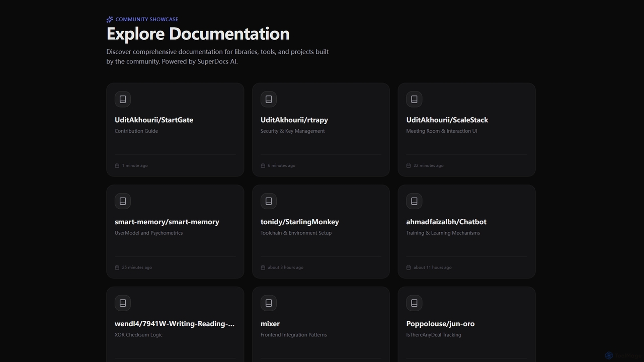This screenshot has width=644, height=362.
Task: Click the Security & Key Management subtitle
Action: click(x=293, y=131)
